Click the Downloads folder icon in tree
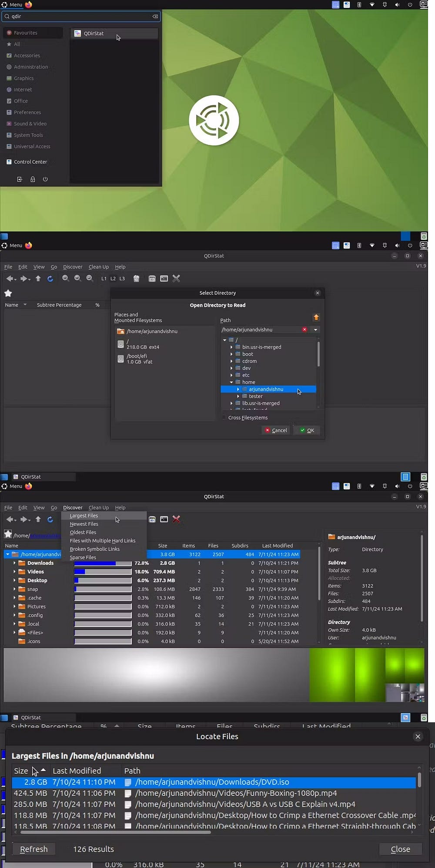 pyautogui.click(x=22, y=563)
